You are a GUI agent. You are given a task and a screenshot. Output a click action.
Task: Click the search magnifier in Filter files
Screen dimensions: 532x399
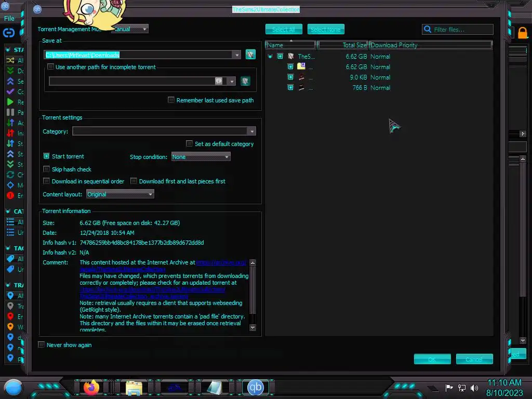click(428, 30)
